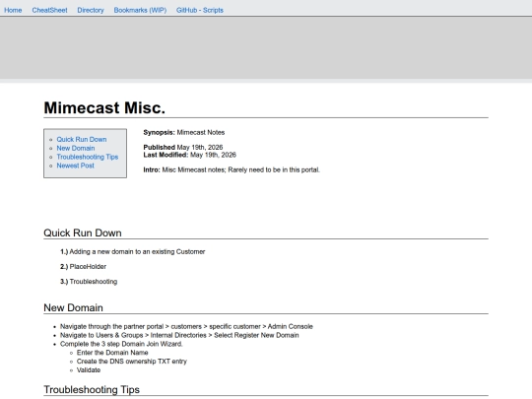Click the Navigate through the partner portal bullet
The height and width of the screenshot is (399, 532).
click(186, 326)
